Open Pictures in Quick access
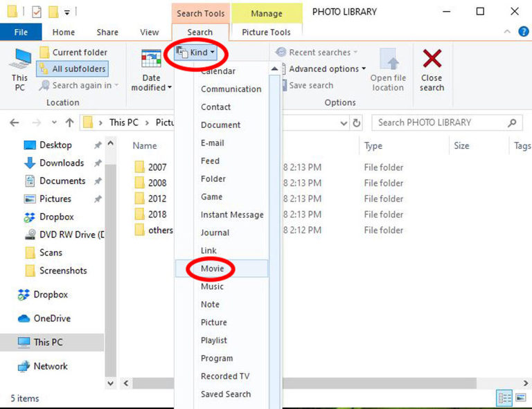 (x=55, y=199)
